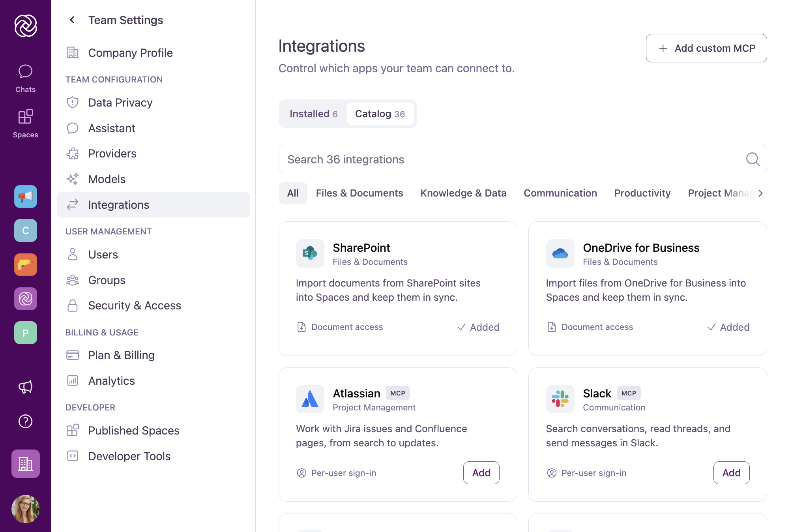The width and height of the screenshot is (790, 532).
Task: Open Users management page
Action: pyautogui.click(x=154, y=255)
